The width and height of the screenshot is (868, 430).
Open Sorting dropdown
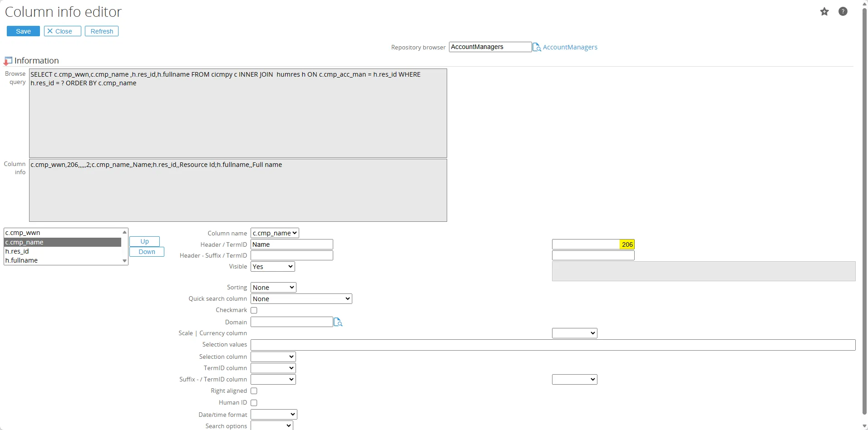coord(273,288)
